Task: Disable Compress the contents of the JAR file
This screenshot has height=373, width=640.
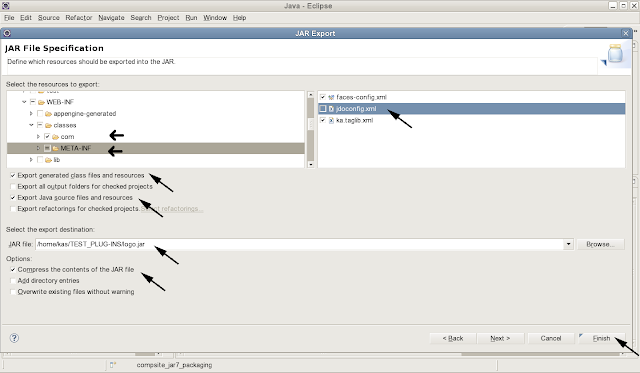Action: [x=13, y=270]
